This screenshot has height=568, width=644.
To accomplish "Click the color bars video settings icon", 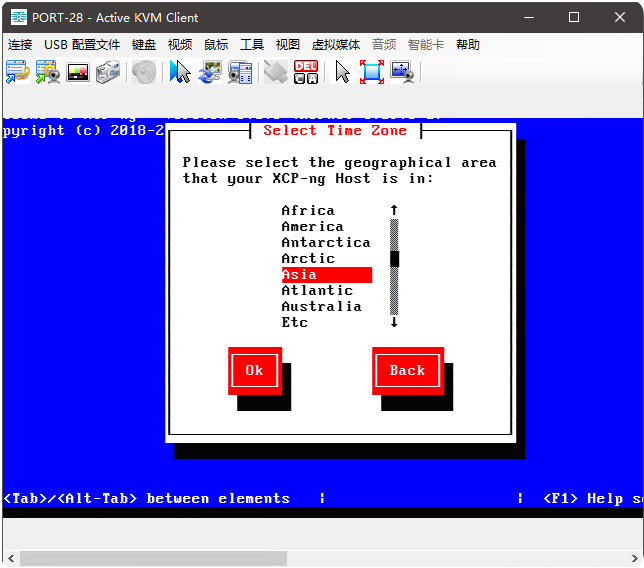I will pos(78,72).
